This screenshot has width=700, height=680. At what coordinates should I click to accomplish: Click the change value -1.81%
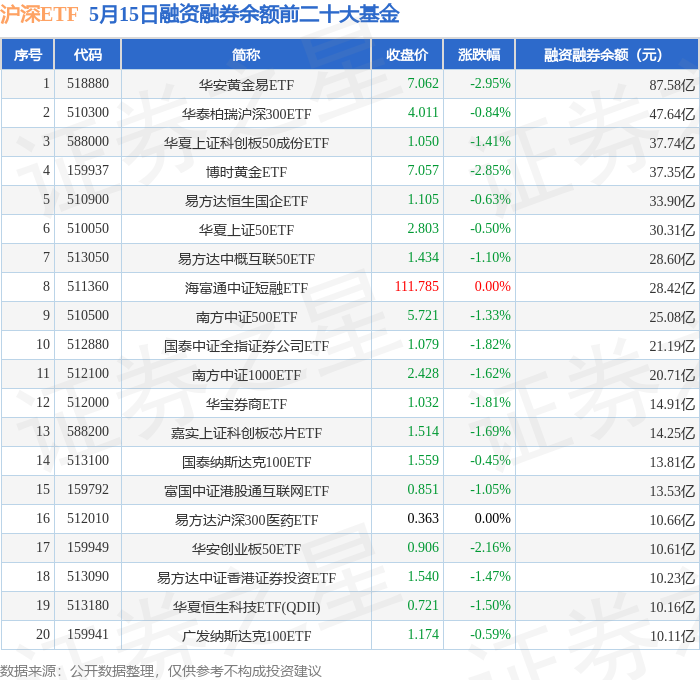point(490,403)
